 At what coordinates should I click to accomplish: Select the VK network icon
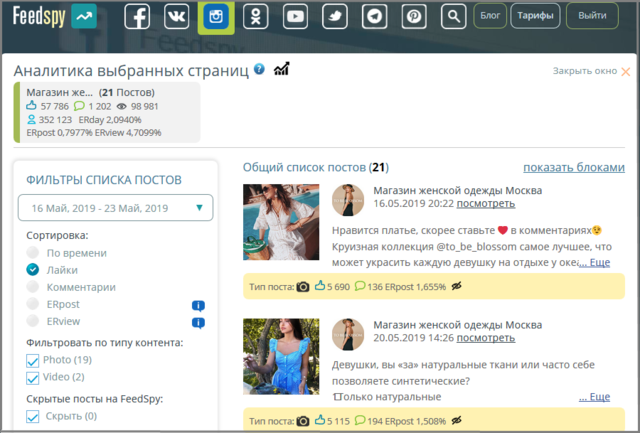[x=177, y=17]
